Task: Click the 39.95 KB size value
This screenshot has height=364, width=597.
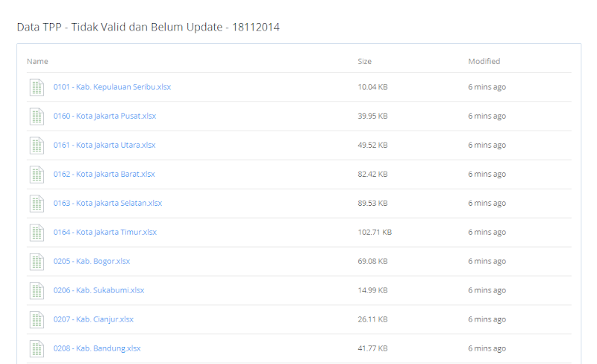Action: pyautogui.click(x=372, y=116)
